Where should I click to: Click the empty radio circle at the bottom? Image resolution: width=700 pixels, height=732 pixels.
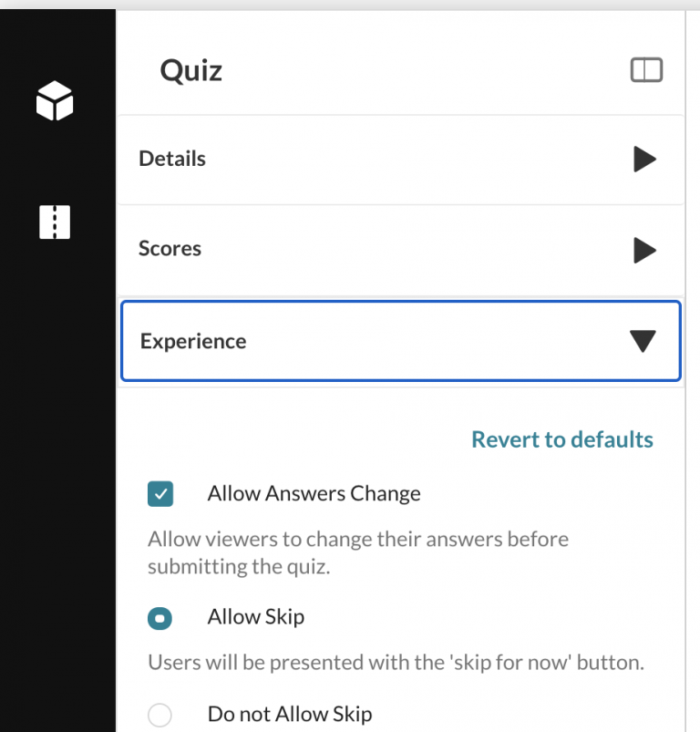[160, 715]
